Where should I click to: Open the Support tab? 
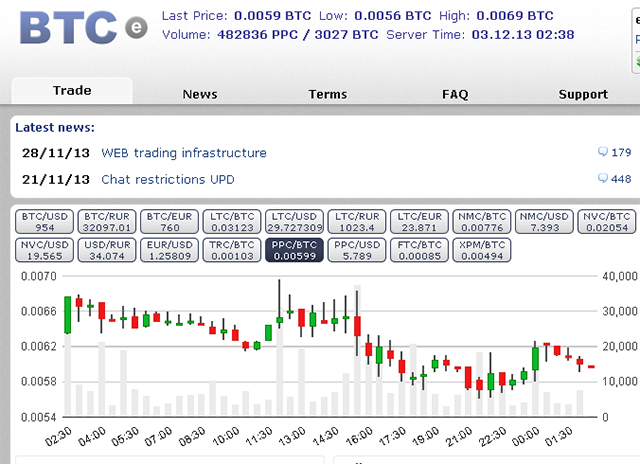click(x=583, y=94)
